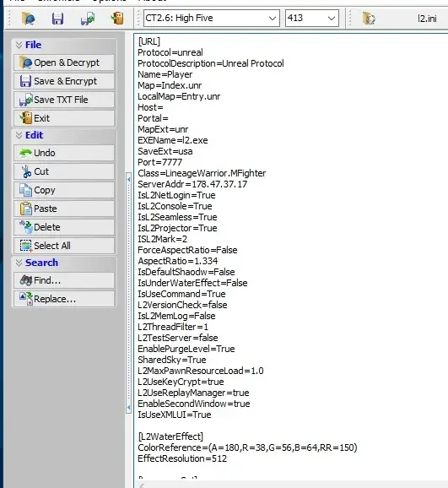Click the Open & Decrypt sidebar button
This screenshot has width=448, height=488.
coord(64,62)
